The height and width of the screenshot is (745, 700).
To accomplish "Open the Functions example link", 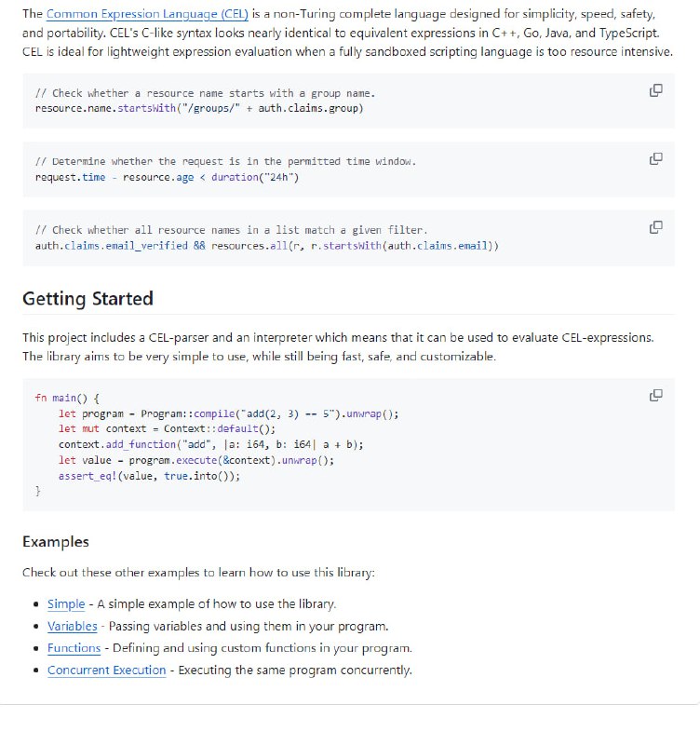I will coord(74,648).
